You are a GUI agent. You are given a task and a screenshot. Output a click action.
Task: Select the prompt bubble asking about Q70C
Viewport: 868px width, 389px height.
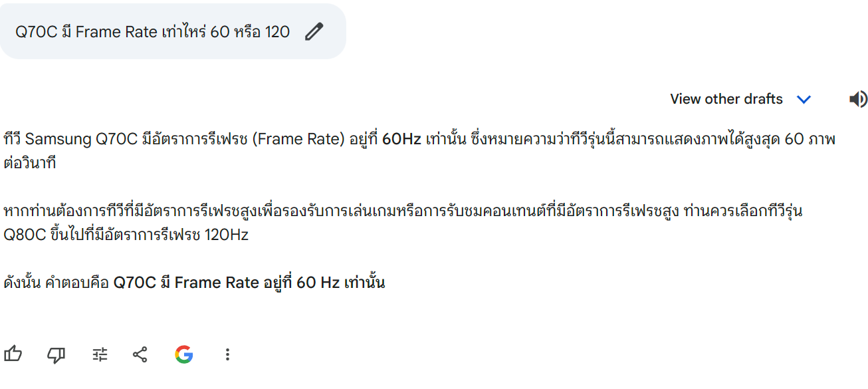click(173, 31)
